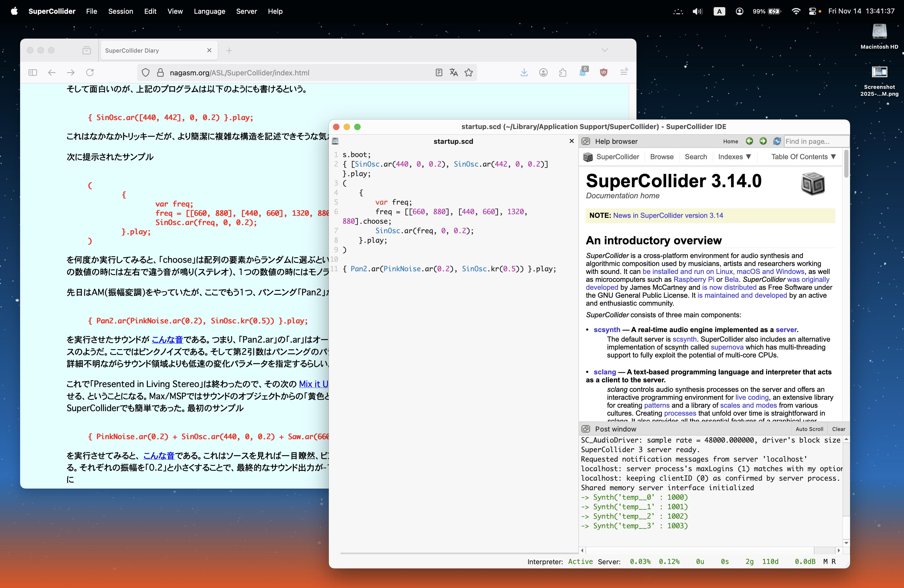The width and height of the screenshot is (904, 588).
Task: Open Firefox reader view icon
Action: [x=439, y=72]
